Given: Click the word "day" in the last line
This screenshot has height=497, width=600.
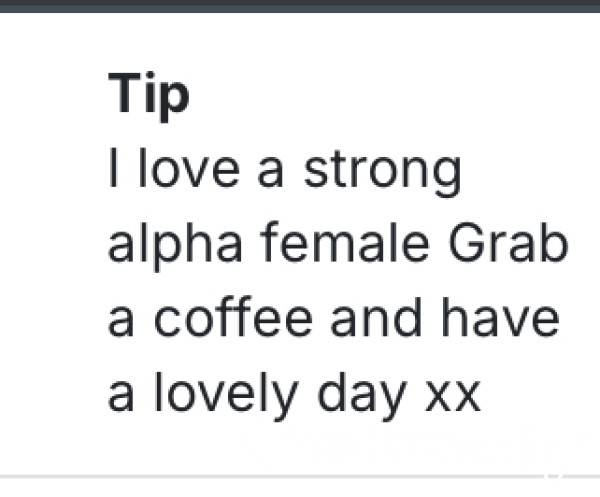Looking at the screenshot, I should click(362, 396).
